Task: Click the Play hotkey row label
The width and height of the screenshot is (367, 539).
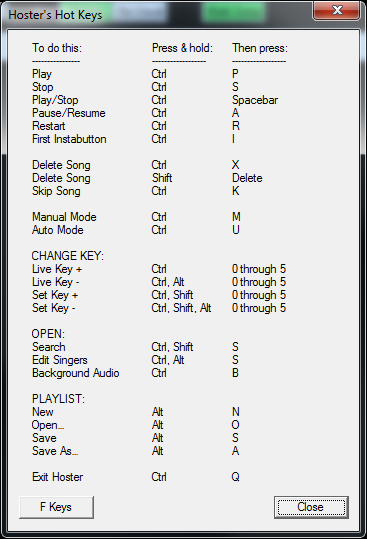Action: click(x=42, y=74)
